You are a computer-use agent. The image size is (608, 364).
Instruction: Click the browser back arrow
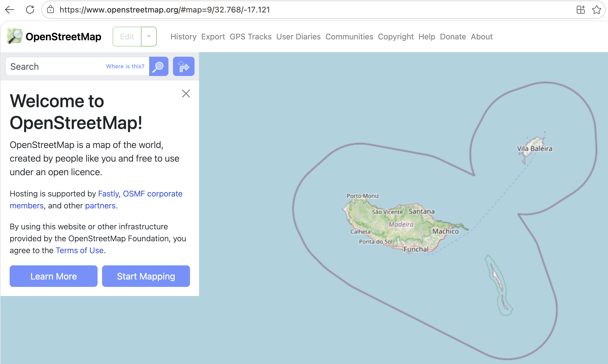coord(10,10)
